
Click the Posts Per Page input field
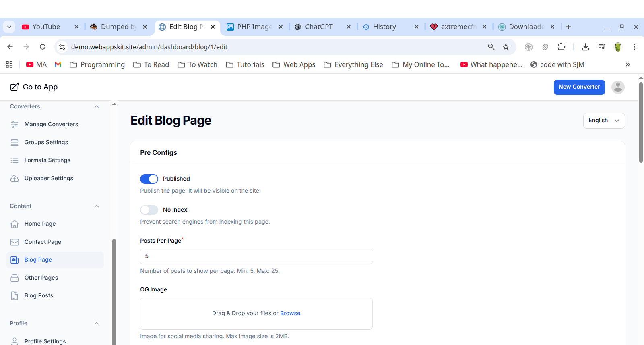[x=256, y=257]
